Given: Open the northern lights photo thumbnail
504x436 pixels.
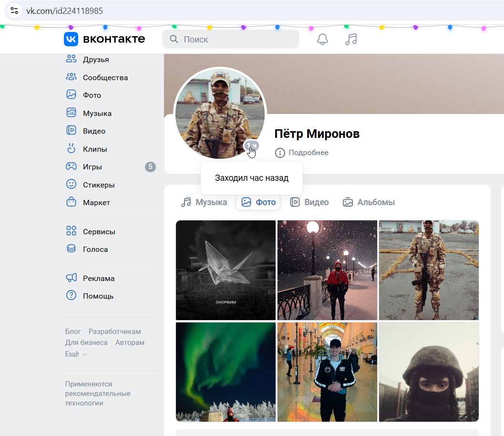Looking at the screenshot, I should point(225,372).
